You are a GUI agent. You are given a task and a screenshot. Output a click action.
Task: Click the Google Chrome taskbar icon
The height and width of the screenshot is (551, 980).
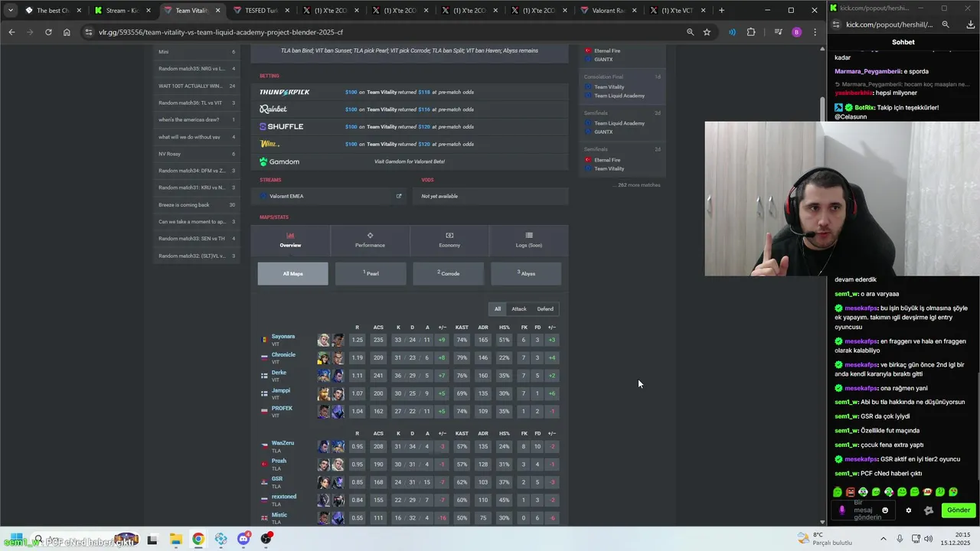coord(198,539)
